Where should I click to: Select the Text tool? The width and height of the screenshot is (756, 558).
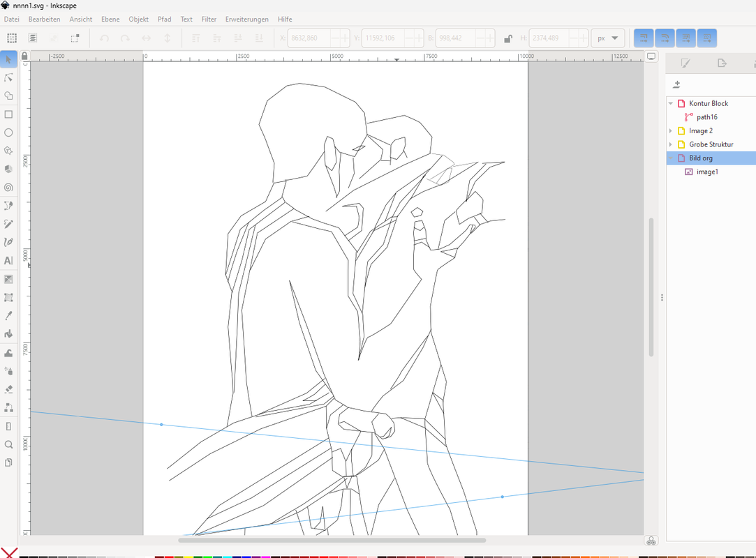(8, 261)
